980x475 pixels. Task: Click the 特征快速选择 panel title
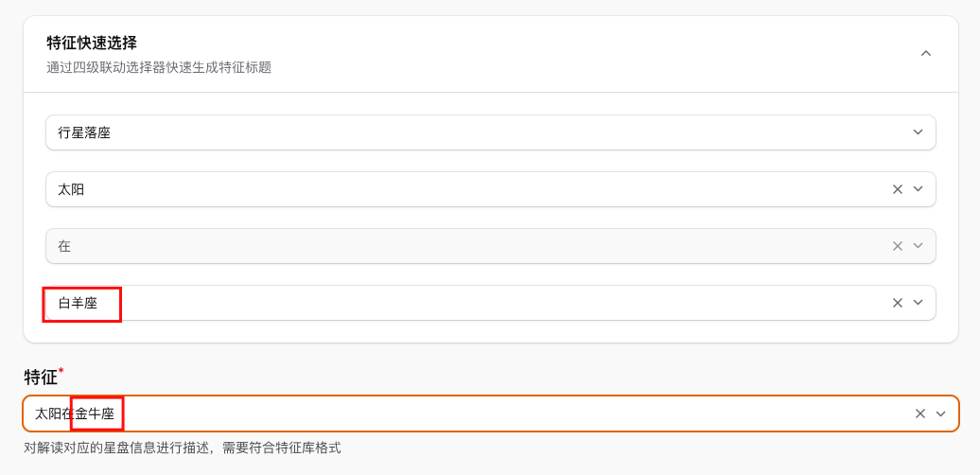point(92,44)
